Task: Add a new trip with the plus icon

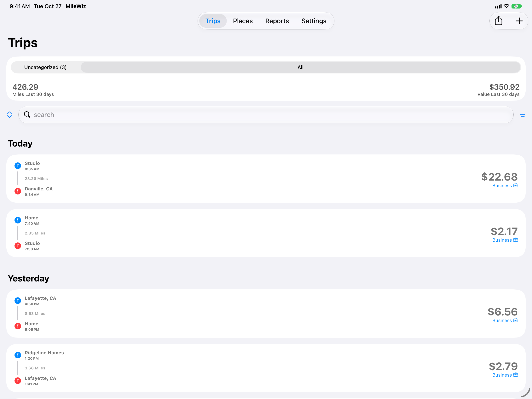Action: tap(519, 21)
